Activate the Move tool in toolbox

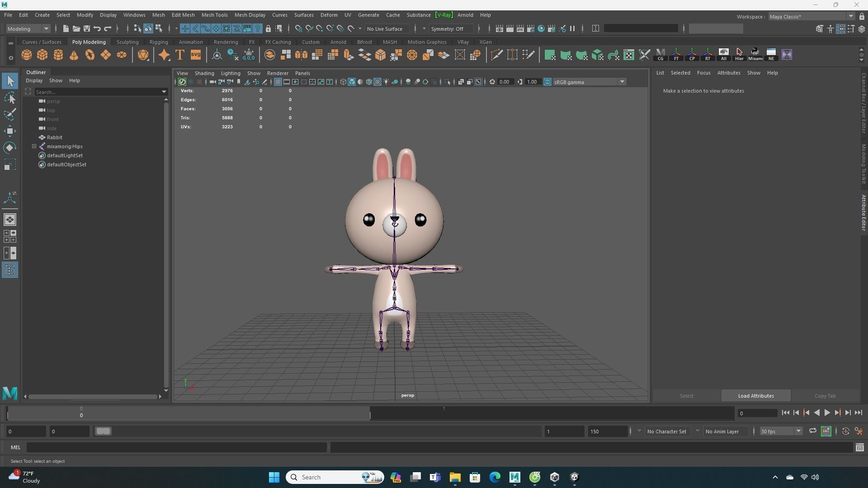pos(10,131)
